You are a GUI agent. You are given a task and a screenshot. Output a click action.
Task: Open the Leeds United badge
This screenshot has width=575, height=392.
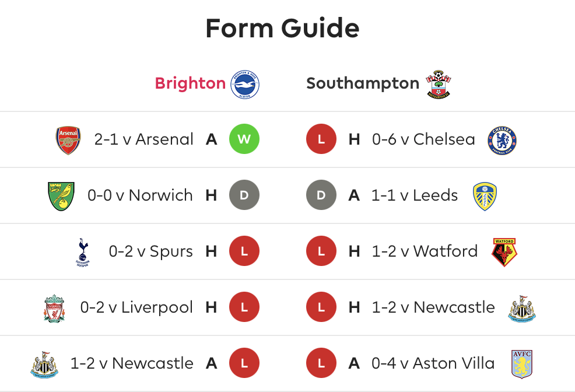485,196
